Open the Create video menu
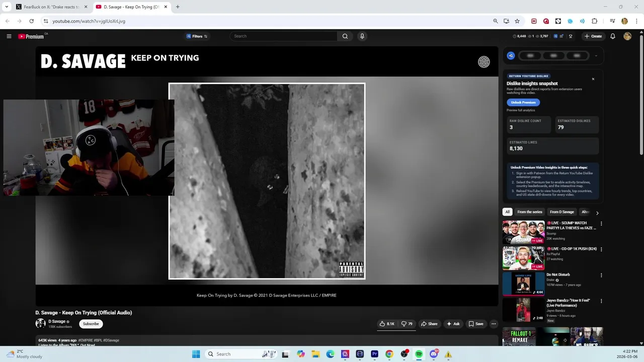 point(593,36)
